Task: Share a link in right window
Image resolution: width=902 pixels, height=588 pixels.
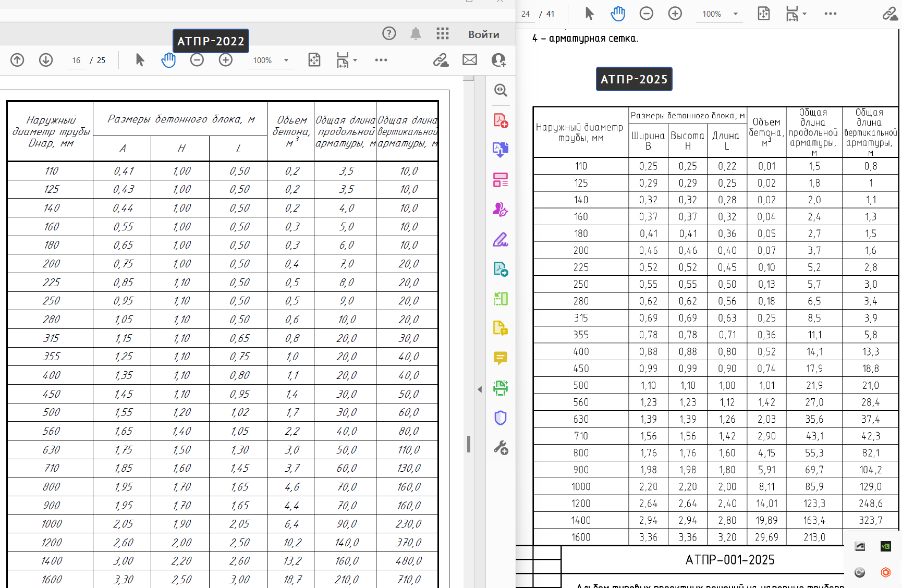Action: pyautogui.click(x=890, y=14)
